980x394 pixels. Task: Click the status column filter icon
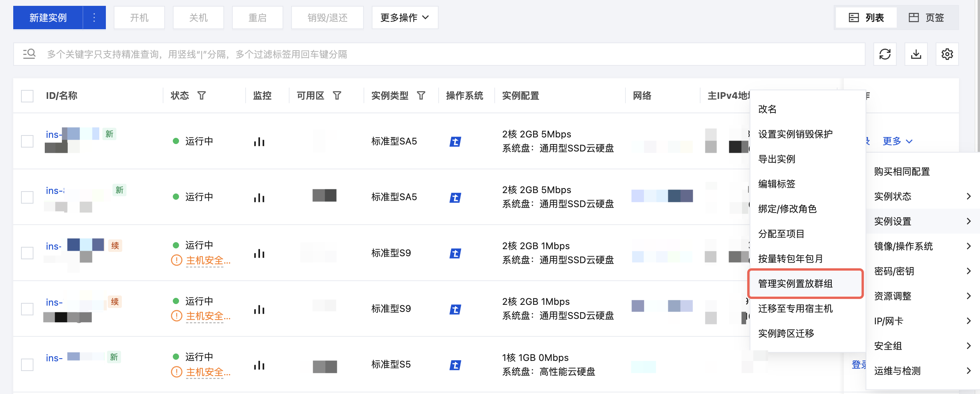point(201,95)
